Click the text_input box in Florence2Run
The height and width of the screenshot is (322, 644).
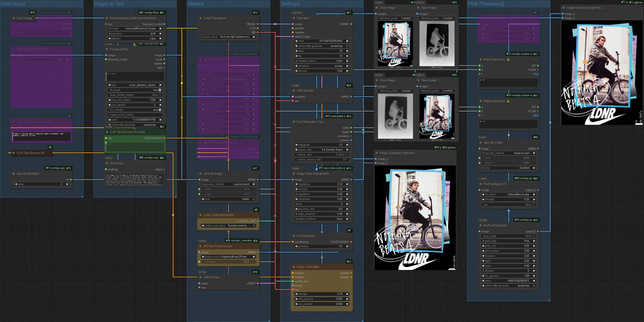tap(135, 76)
